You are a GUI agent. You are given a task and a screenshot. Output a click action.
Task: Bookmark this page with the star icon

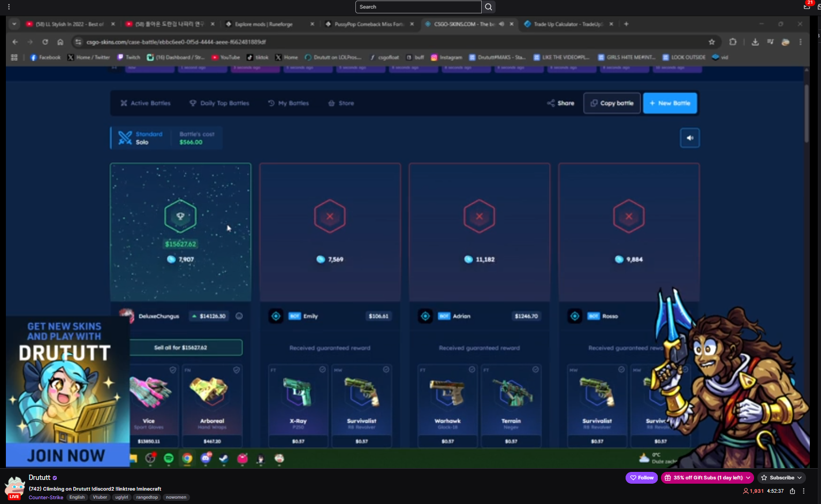(x=712, y=42)
